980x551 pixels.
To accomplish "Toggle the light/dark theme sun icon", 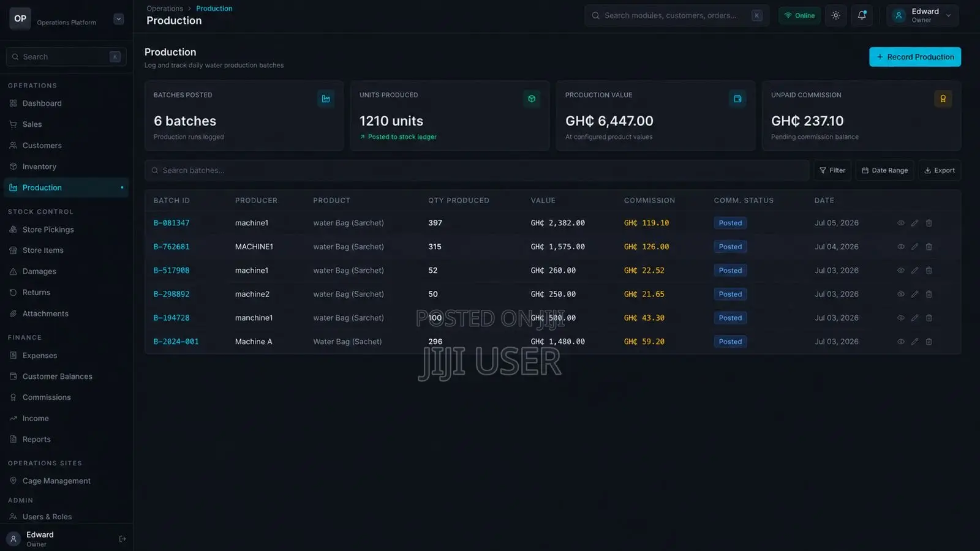I will 835,15.
